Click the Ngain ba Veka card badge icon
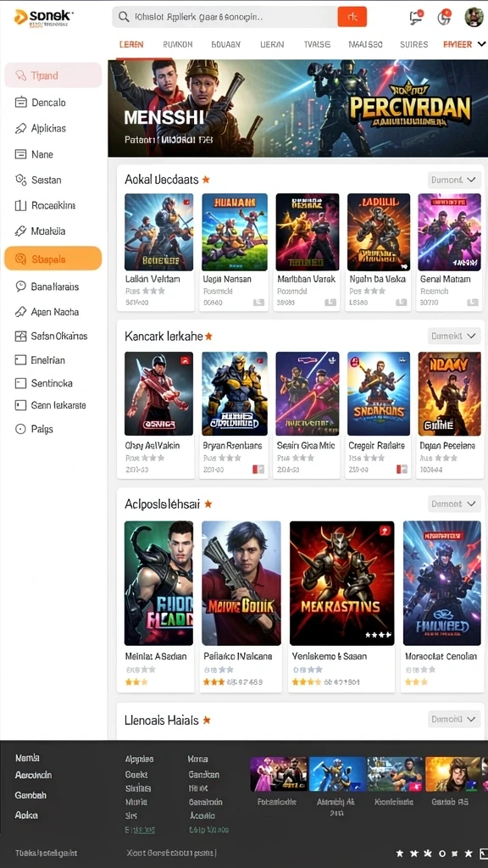The width and height of the screenshot is (488, 868). (402, 303)
